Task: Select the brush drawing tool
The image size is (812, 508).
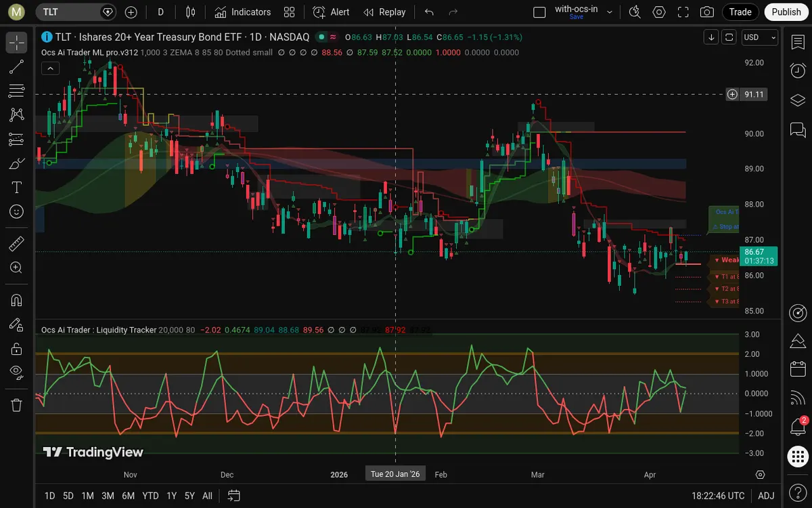Action: tap(17, 163)
